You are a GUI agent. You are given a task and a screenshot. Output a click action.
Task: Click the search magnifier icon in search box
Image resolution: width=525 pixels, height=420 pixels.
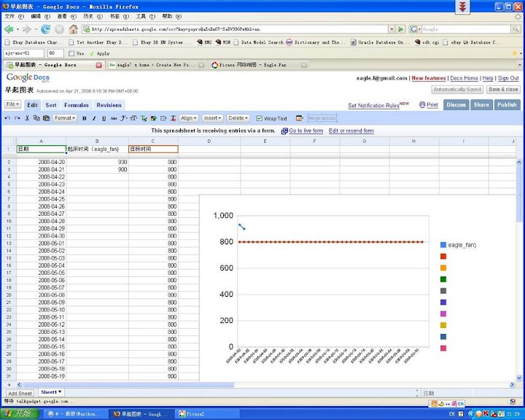coord(516,29)
